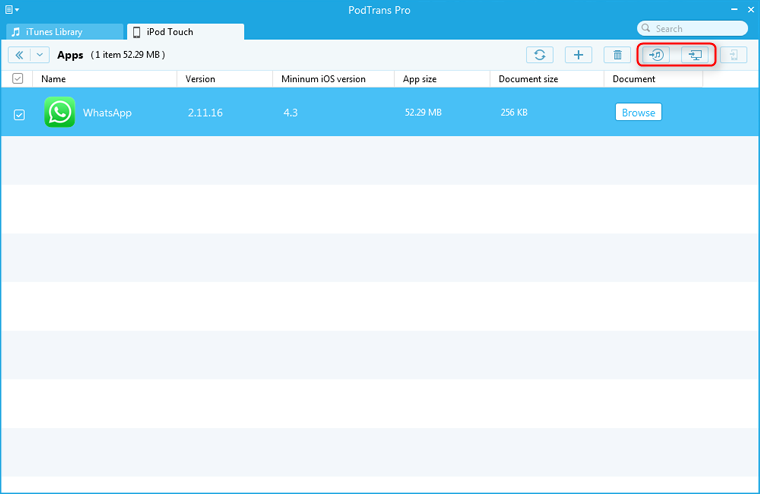The image size is (760, 494).
Task: Uncheck the WhatsApp row checkbox
Action: (19, 114)
